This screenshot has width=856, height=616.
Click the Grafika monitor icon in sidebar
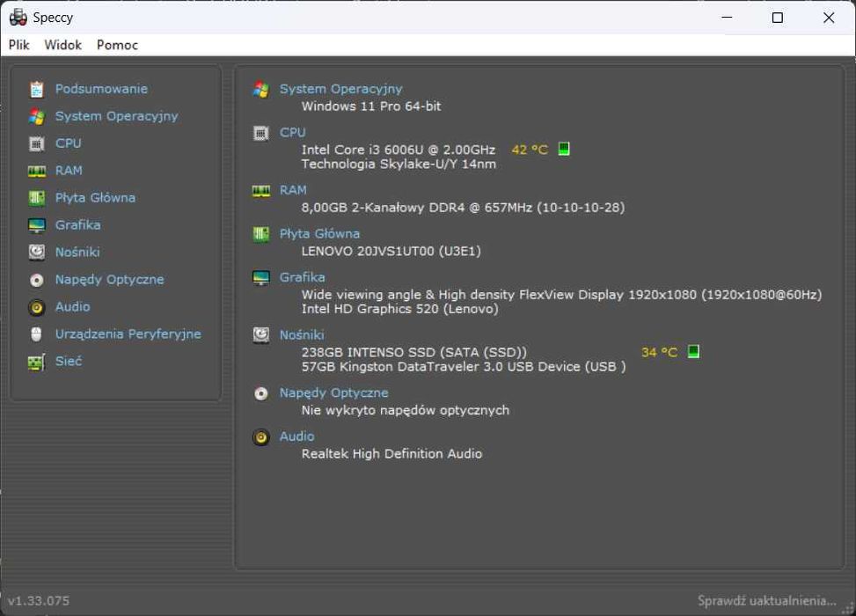pyautogui.click(x=37, y=225)
